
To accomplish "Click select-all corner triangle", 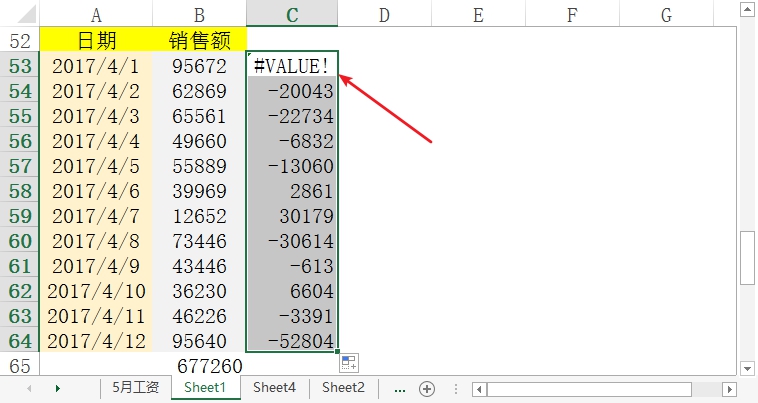I will [x=26, y=14].
